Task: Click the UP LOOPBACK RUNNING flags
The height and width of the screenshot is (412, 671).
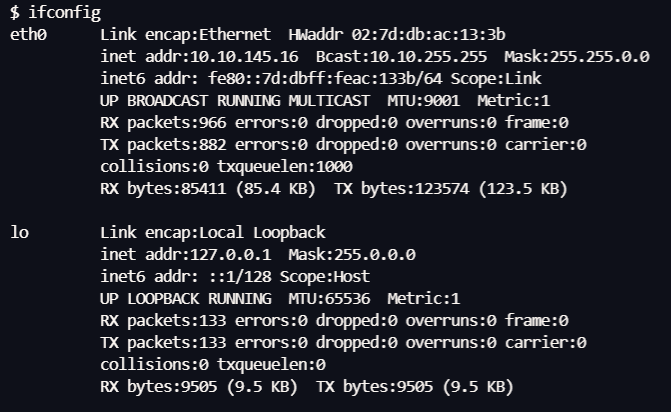Action: (187, 298)
